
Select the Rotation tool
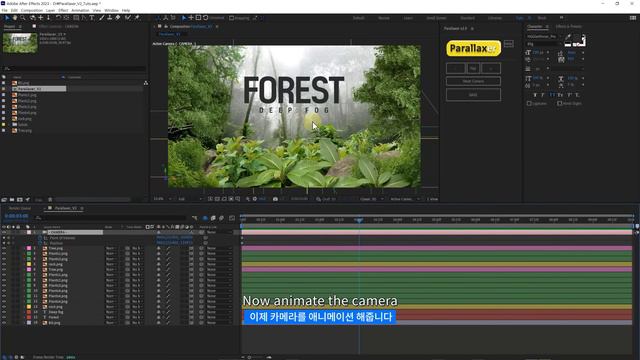click(x=58, y=18)
